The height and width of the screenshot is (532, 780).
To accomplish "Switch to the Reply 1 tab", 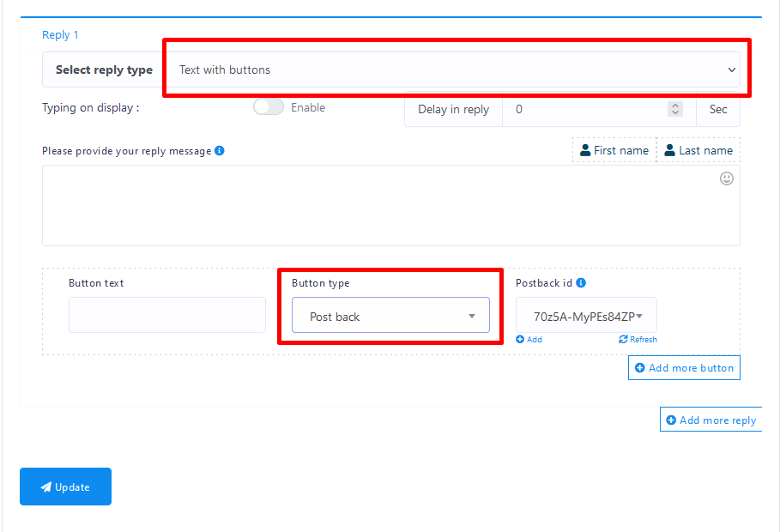I will coord(60,35).
